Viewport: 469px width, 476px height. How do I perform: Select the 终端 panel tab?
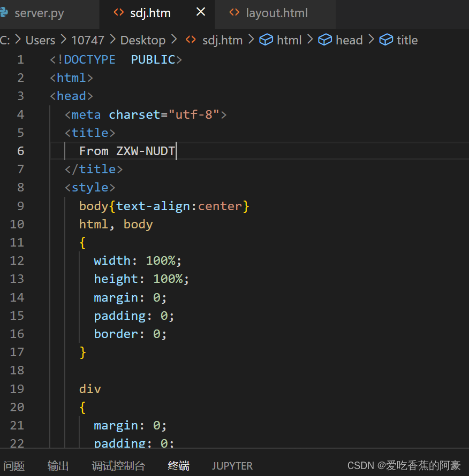coord(178,466)
